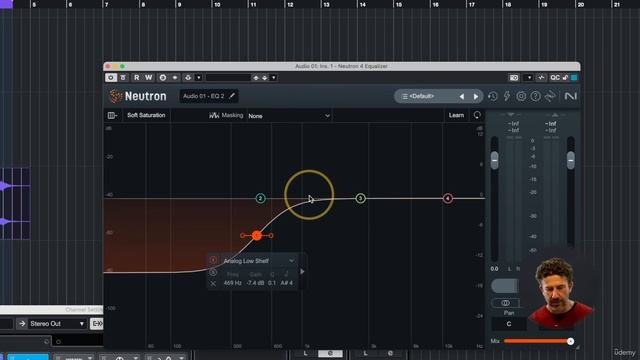Viewport: 640px width, 360px height.
Task: Click the Neutron logo icon
Action: click(116, 96)
